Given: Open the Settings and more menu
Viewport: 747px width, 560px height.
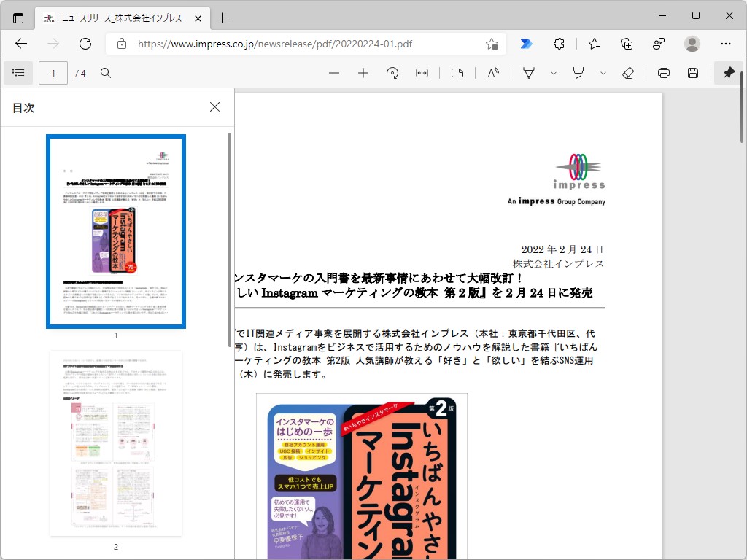Looking at the screenshot, I should coord(727,44).
